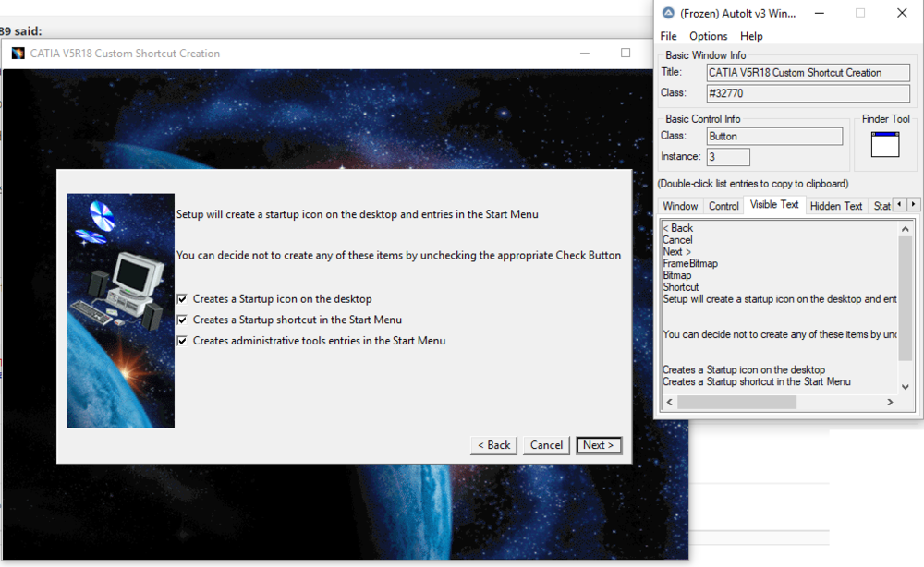Click the computer and globe setup bitmap image
924x567 pixels.
pos(121,310)
